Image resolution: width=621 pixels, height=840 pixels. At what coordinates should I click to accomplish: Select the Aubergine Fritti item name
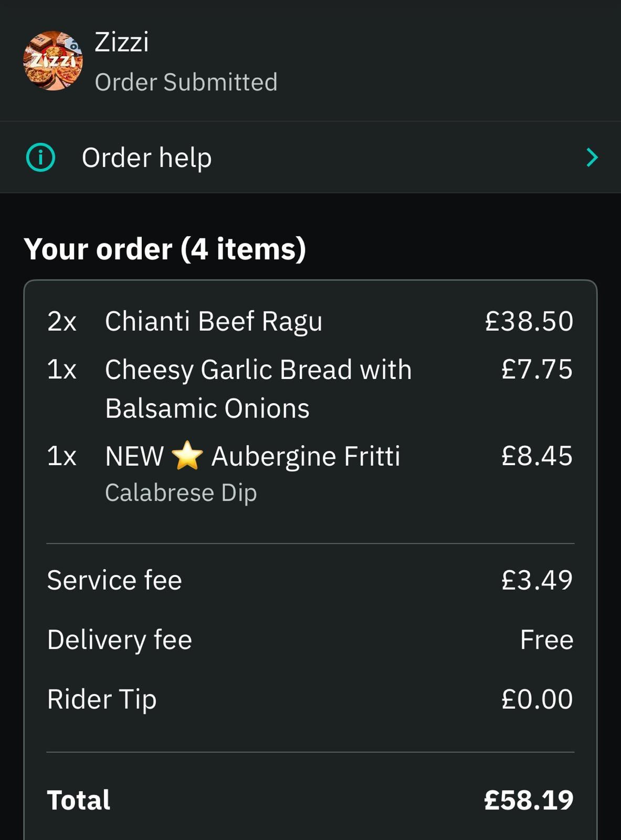(x=306, y=456)
